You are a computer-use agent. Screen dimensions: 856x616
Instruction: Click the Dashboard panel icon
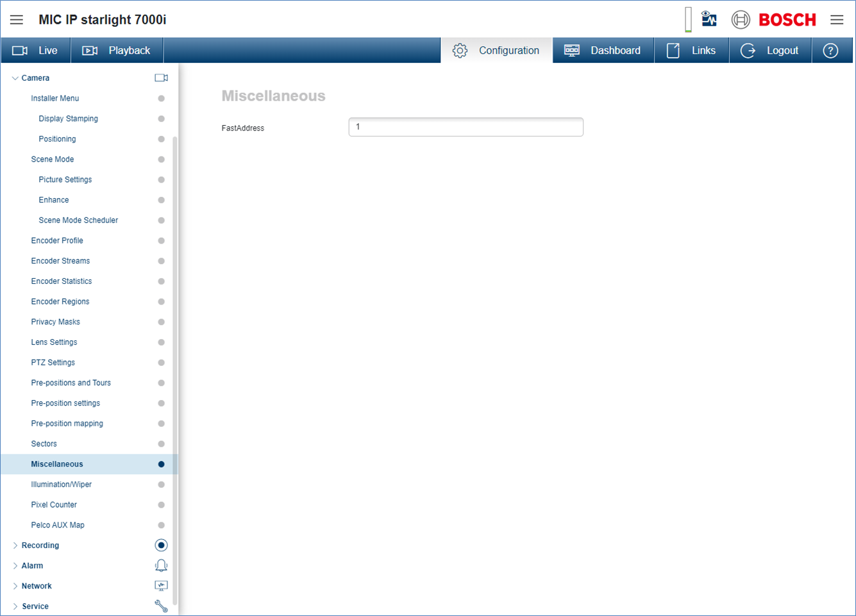tap(572, 51)
